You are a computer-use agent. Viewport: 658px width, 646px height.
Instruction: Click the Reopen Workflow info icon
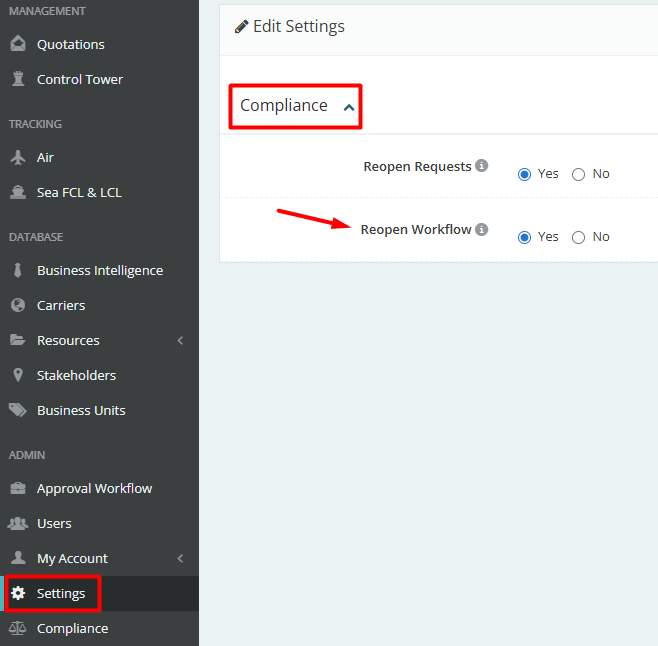(481, 229)
